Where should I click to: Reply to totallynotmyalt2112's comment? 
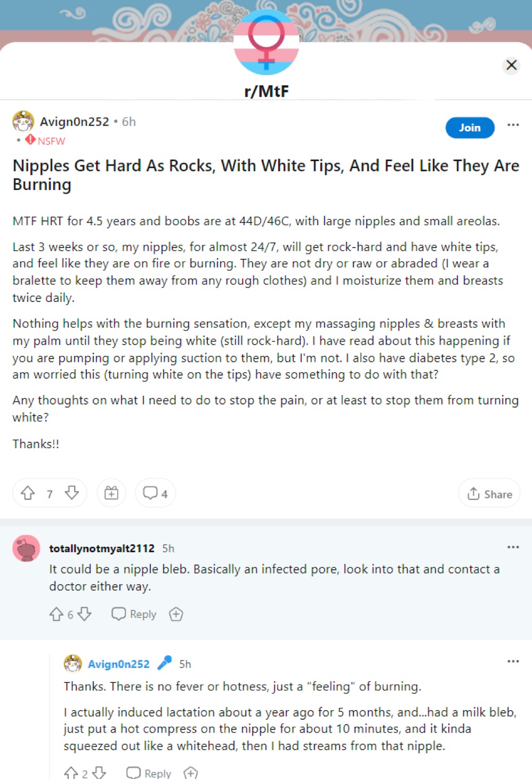pos(134,614)
